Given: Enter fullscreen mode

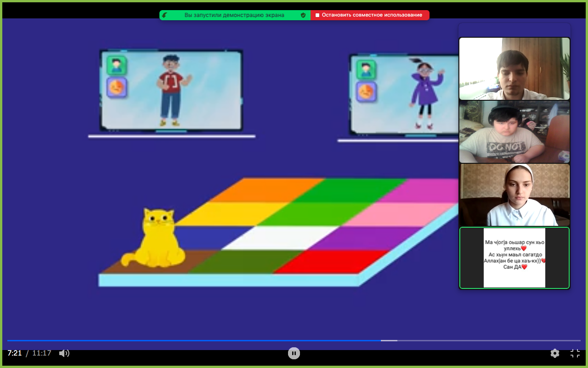Looking at the screenshot, I should coord(575,353).
